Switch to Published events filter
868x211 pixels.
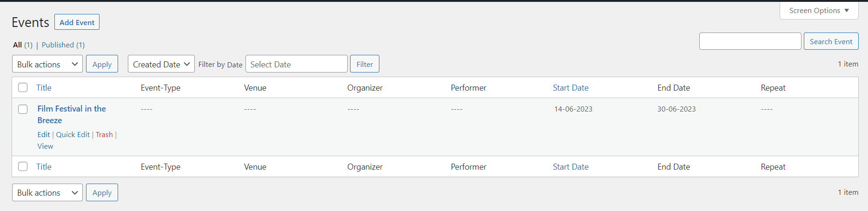pos(58,45)
